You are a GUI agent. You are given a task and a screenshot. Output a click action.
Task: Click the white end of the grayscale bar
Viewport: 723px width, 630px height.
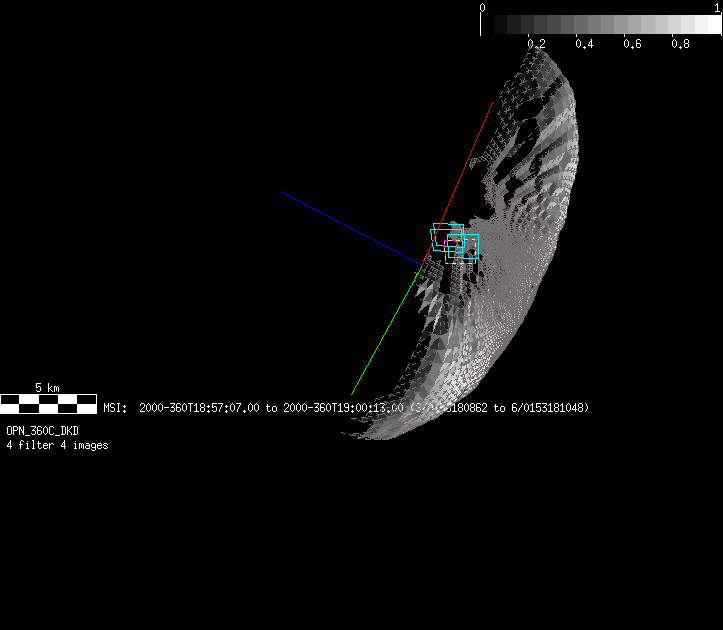[x=710, y=25]
